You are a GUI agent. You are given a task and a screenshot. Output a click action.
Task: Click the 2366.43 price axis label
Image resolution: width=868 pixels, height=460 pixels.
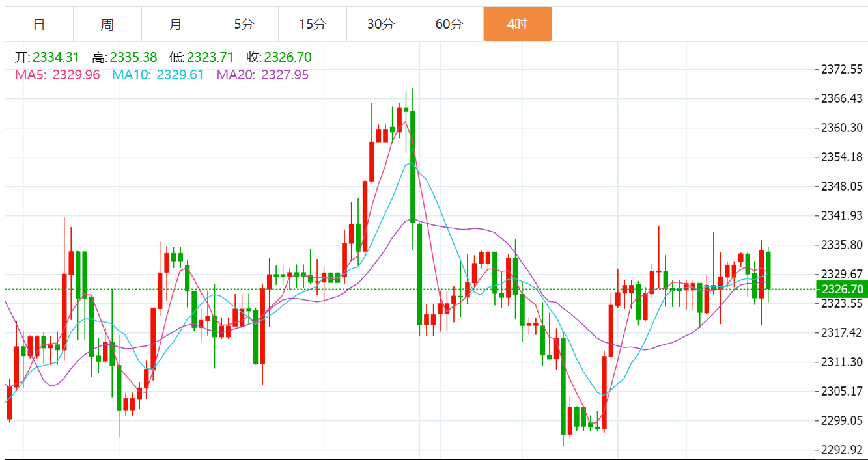(x=842, y=98)
